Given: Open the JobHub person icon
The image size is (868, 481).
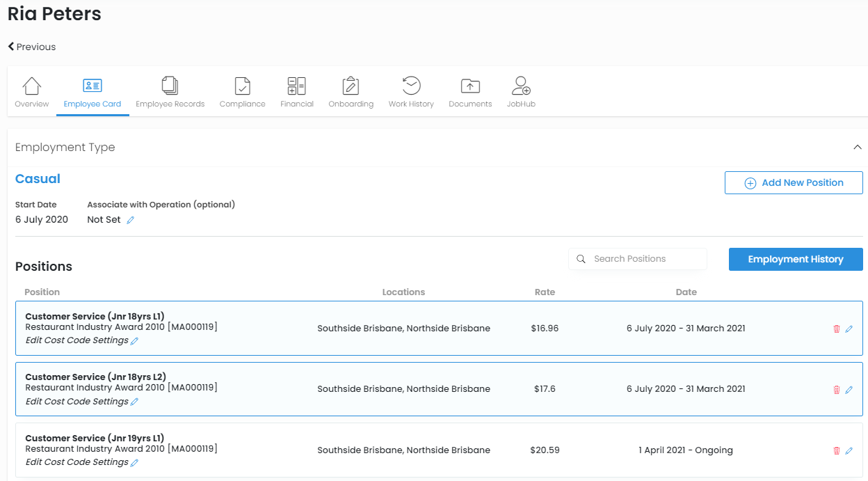Looking at the screenshot, I should coord(521,86).
